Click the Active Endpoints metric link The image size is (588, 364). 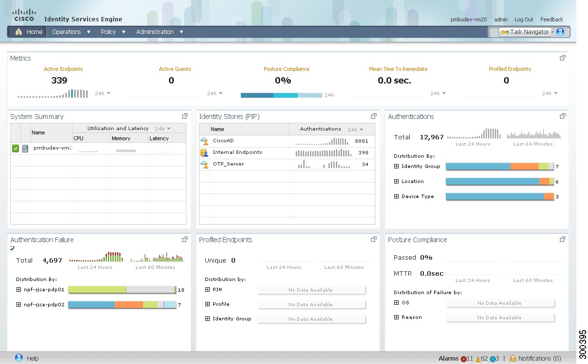(63, 69)
